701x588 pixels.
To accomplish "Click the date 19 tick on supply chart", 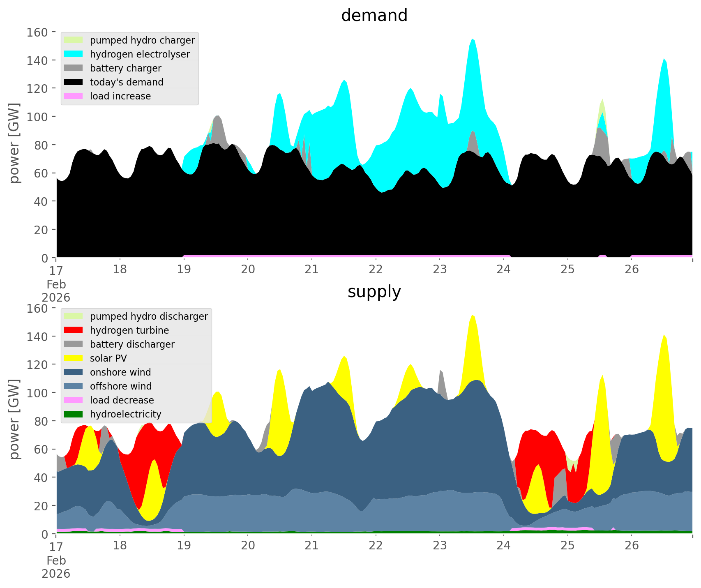I will tap(184, 546).
